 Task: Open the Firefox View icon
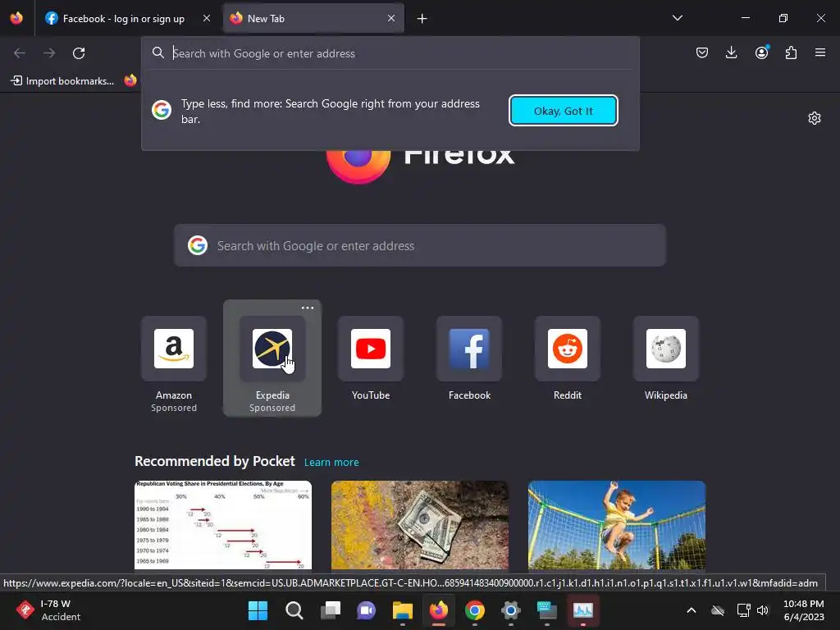(x=16, y=18)
